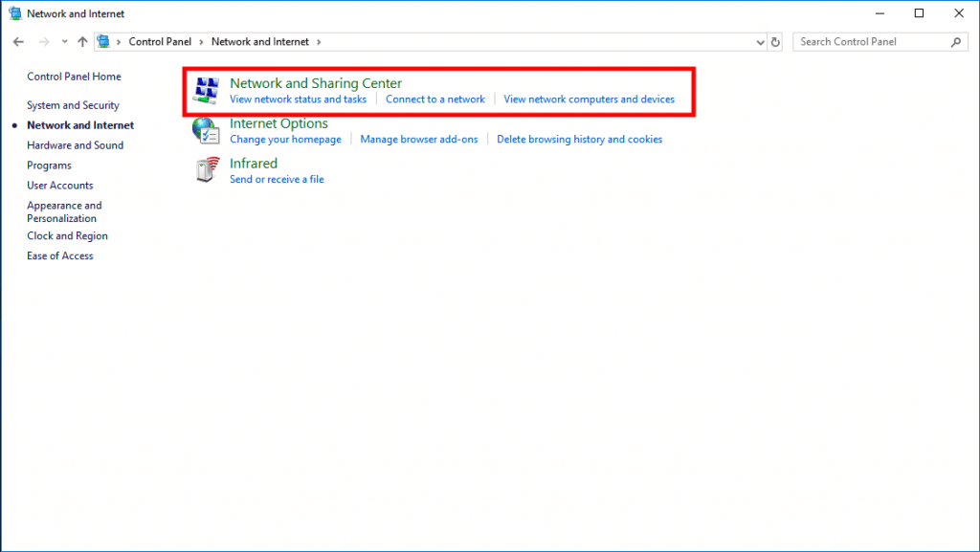Select Connect to a network
The height and width of the screenshot is (552, 980).
[x=434, y=99]
